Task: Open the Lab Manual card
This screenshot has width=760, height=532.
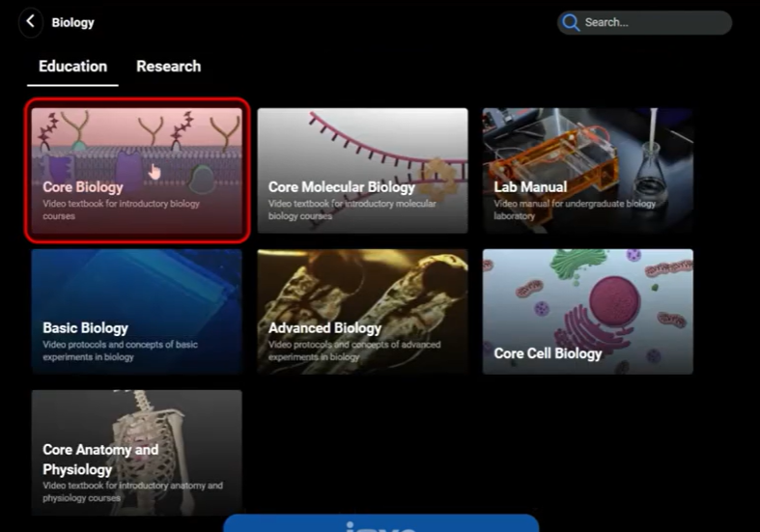Action: pyautogui.click(x=587, y=171)
